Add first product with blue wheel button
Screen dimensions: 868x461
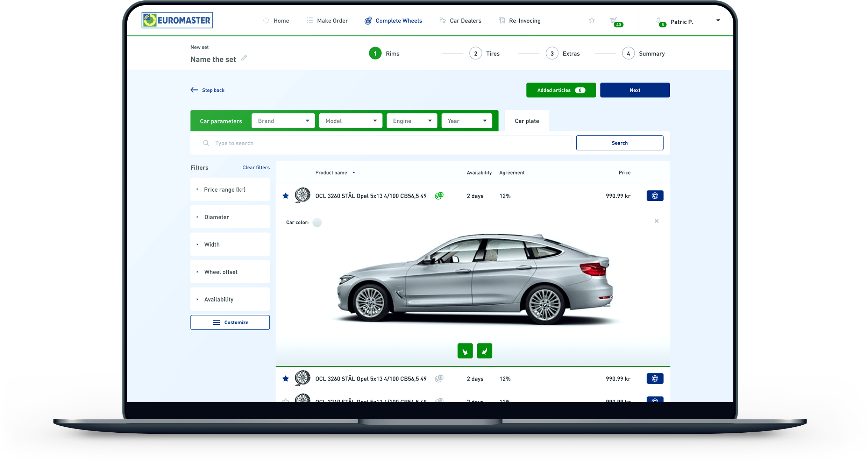(655, 196)
